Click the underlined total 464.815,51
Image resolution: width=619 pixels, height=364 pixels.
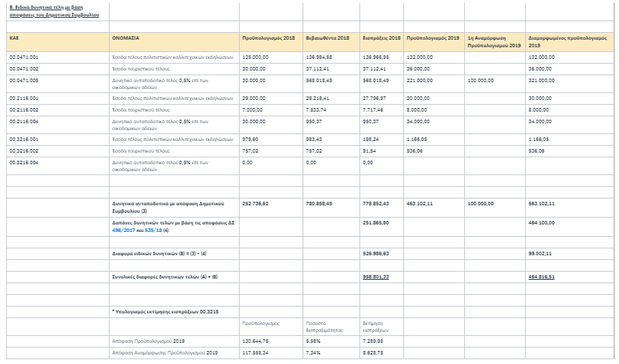tap(545, 276)
